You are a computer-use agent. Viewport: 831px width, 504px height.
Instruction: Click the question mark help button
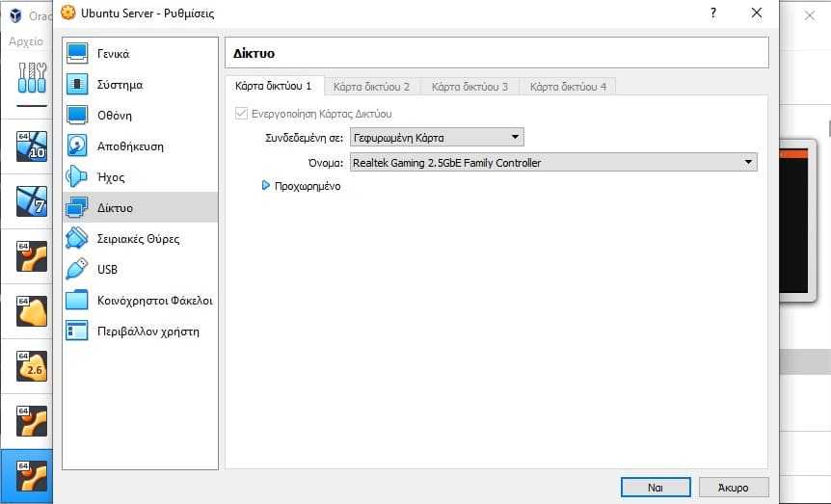[713, 13]
